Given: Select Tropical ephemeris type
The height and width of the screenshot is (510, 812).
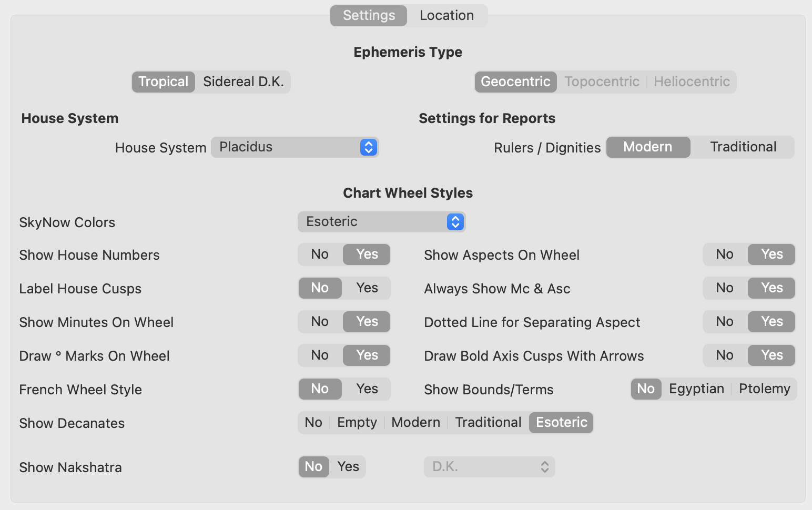Looking at the screenshot, I should [163, 82].
